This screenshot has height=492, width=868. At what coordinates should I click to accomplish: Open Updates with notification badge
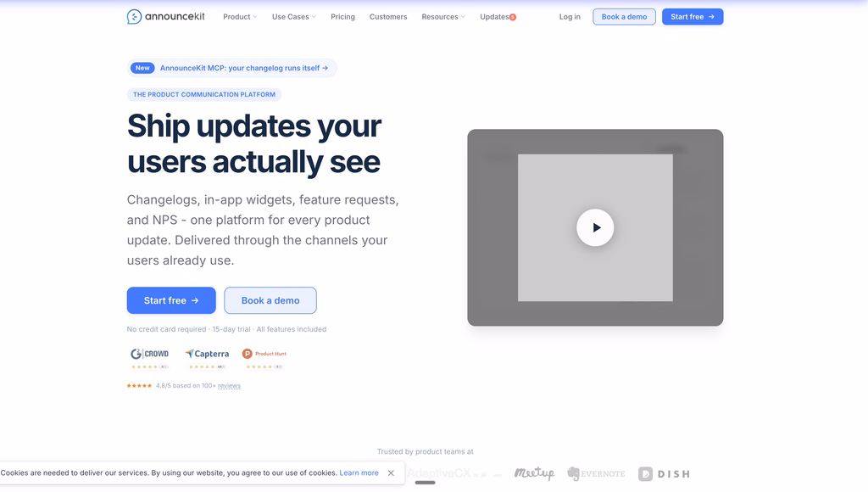point(498,17)
